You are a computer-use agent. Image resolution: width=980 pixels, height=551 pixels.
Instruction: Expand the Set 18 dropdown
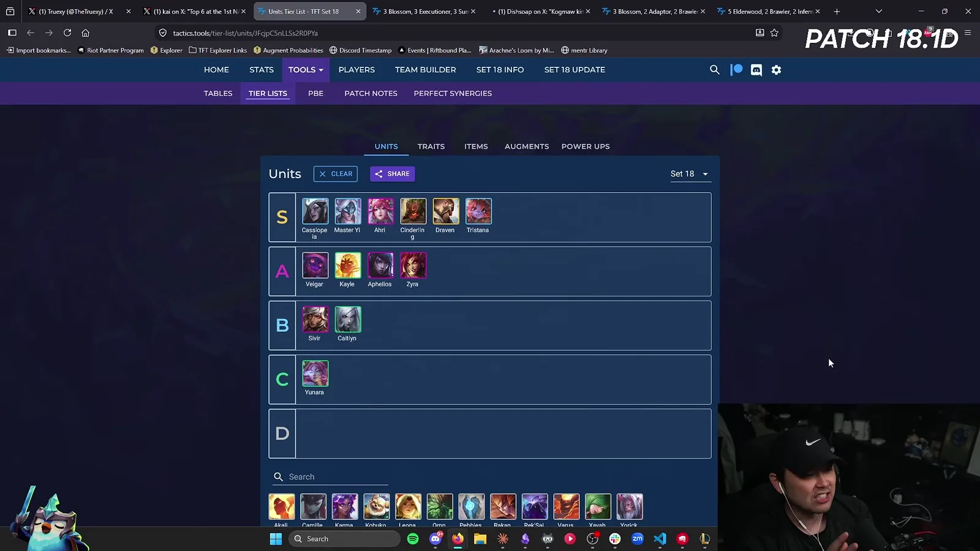click(x=689, y=174)
